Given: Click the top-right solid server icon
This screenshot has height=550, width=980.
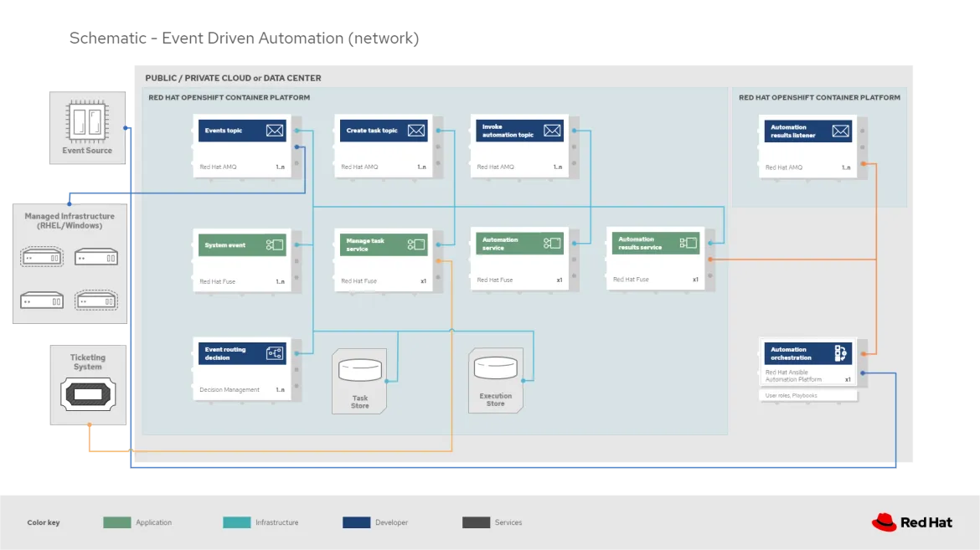Looking at the screenshot, I should [96, 258].
